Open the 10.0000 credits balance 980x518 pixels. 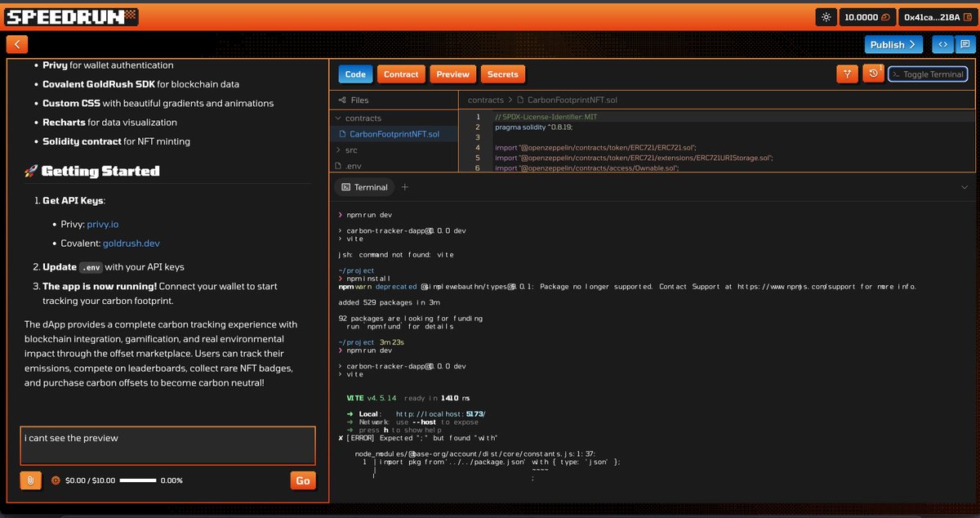(867, 16)
